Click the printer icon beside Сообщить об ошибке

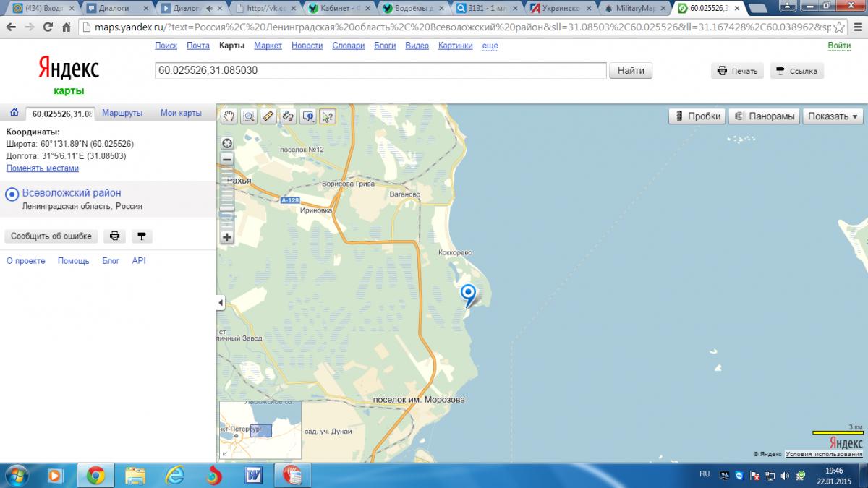pos(114,236)
